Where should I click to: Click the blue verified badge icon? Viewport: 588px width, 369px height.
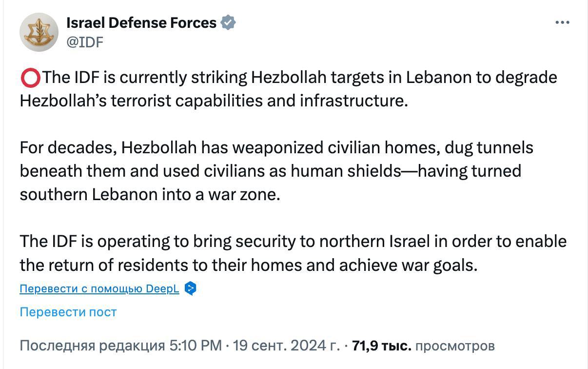coord(228,22)
